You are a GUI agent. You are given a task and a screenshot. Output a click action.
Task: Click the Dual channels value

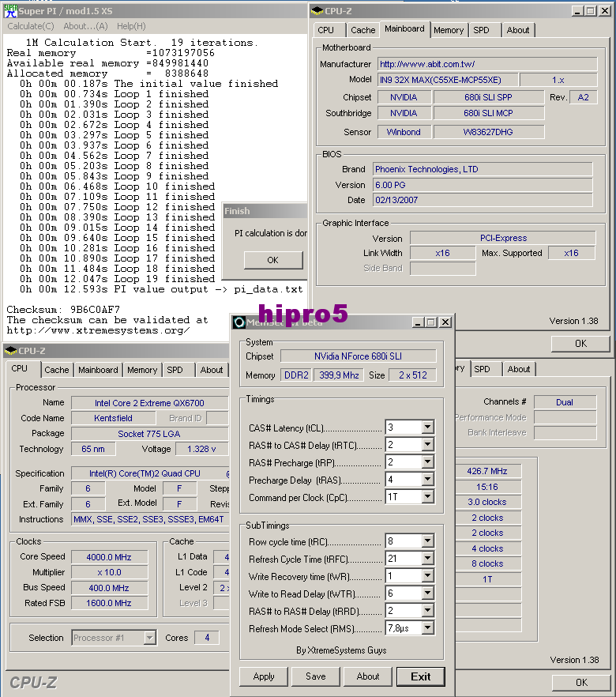coord(565,402)
